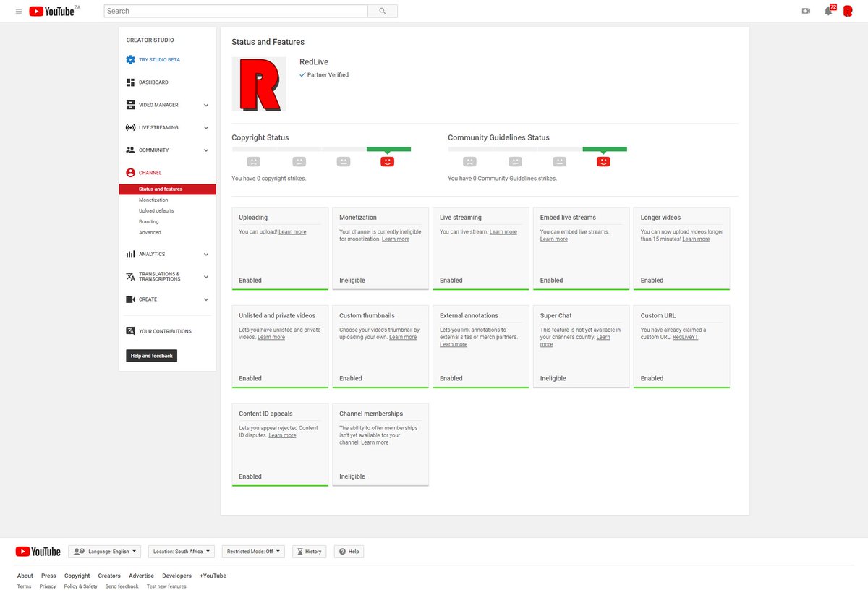
Task: Click the Help button in footer
Action: pyautogui.click(x=349, y=552)
